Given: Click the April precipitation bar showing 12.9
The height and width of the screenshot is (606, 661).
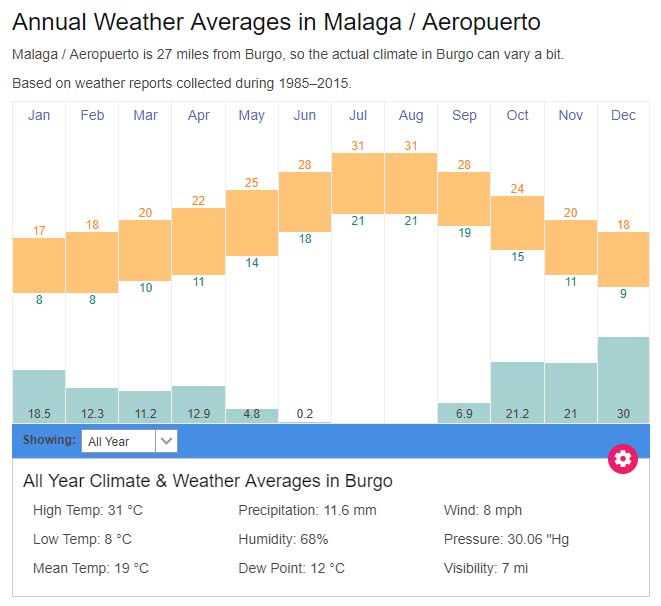Looking at the screenshot, I should (x=199, y=404).
